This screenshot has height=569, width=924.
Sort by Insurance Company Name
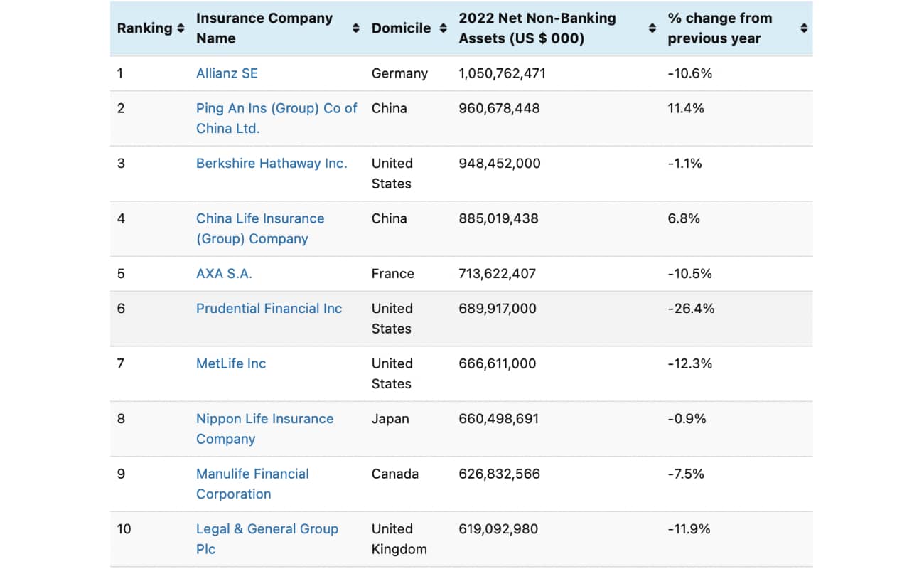point(355,28)
